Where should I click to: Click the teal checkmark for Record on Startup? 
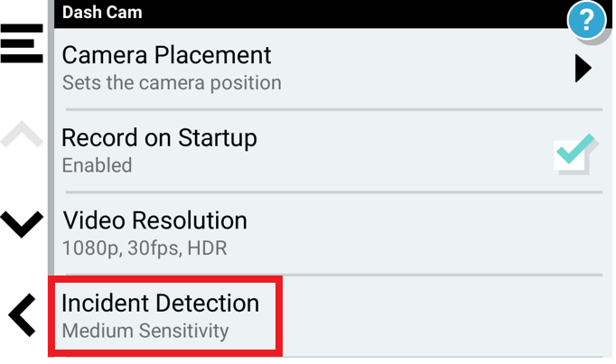[x=575, y=154]
